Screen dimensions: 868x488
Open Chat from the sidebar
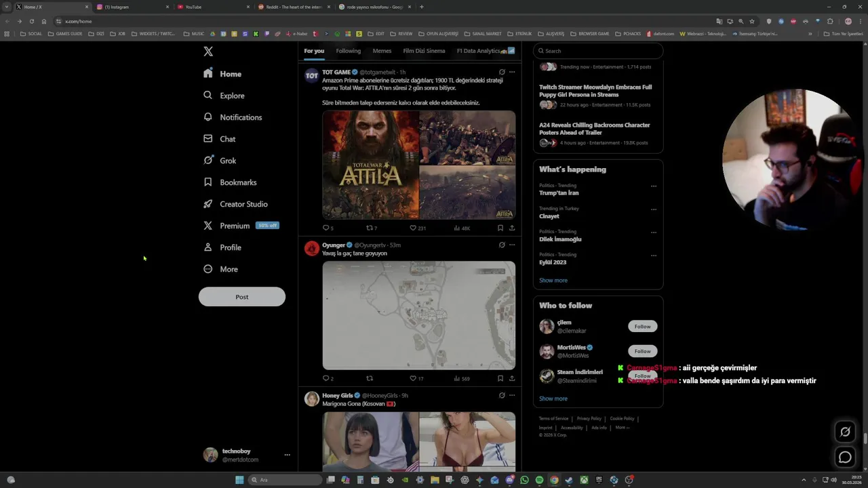click(x=219, y=139)
